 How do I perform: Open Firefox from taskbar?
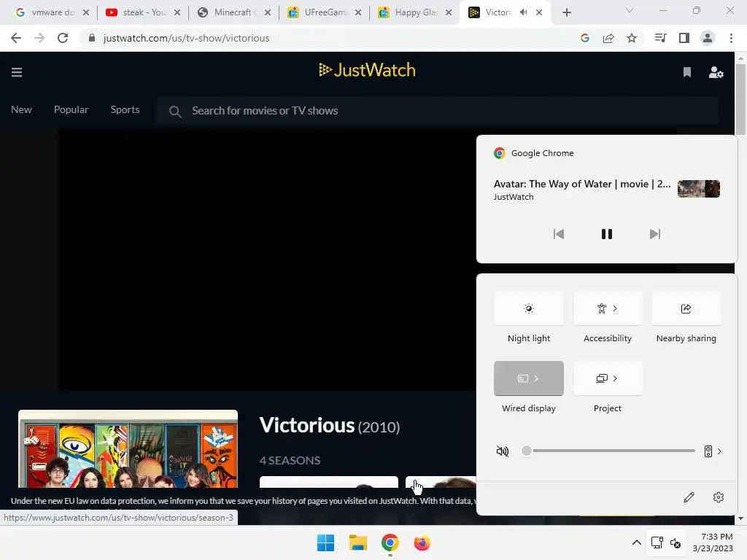[x=422, y=542]
